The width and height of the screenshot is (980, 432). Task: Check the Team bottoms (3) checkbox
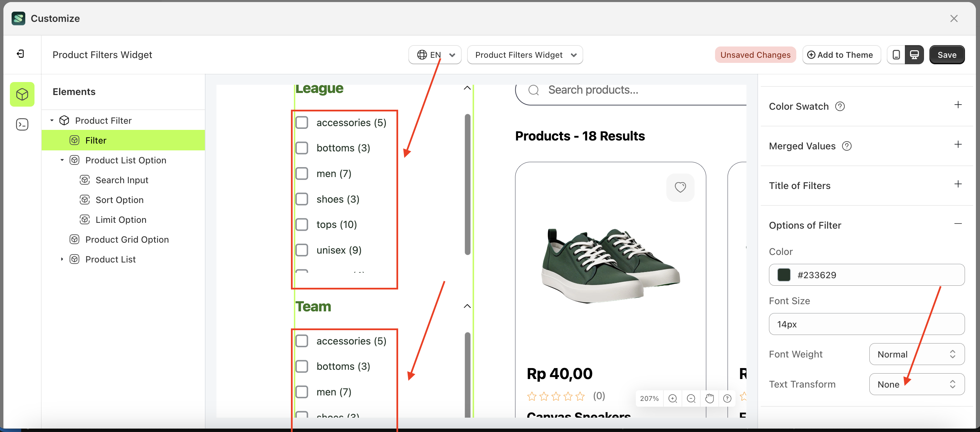pos(302,366)
